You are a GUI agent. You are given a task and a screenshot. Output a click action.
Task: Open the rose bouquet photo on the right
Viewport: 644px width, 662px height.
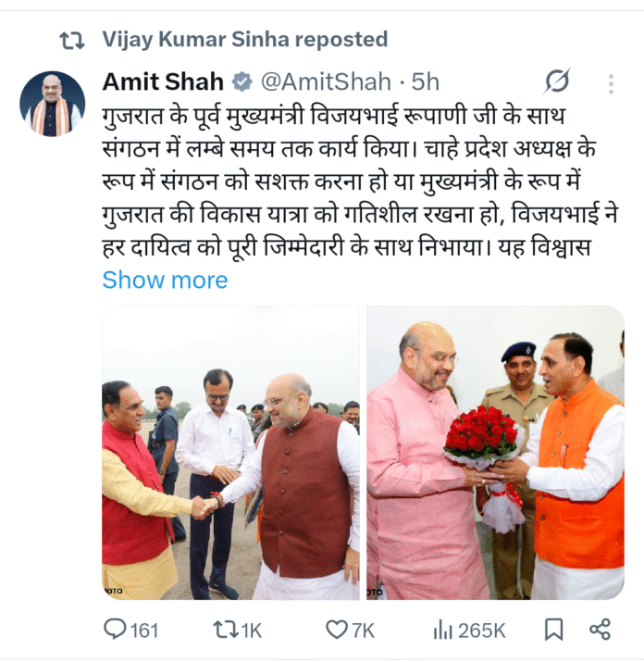tap(495, 453)
